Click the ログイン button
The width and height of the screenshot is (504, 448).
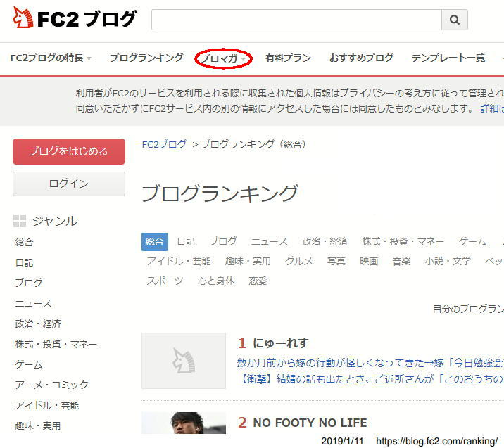[69, 184]
